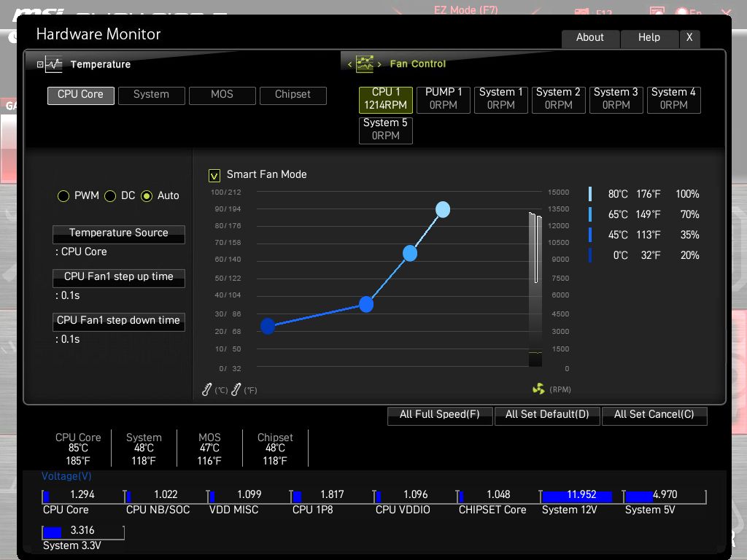Click the VDD MISC 1.099 voltage bar
Viewport: 747px width, 560px height.
(249, 496)
